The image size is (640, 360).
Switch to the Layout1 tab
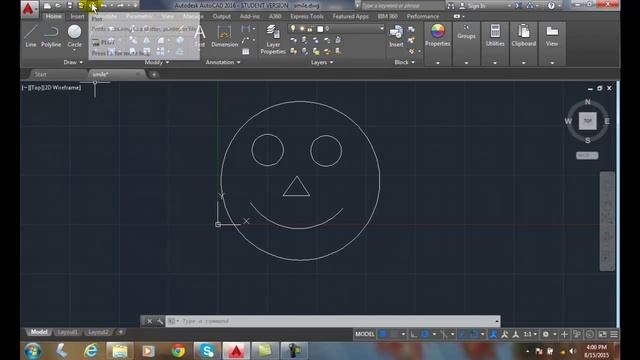pyautogui.click(x=67, y=332)
